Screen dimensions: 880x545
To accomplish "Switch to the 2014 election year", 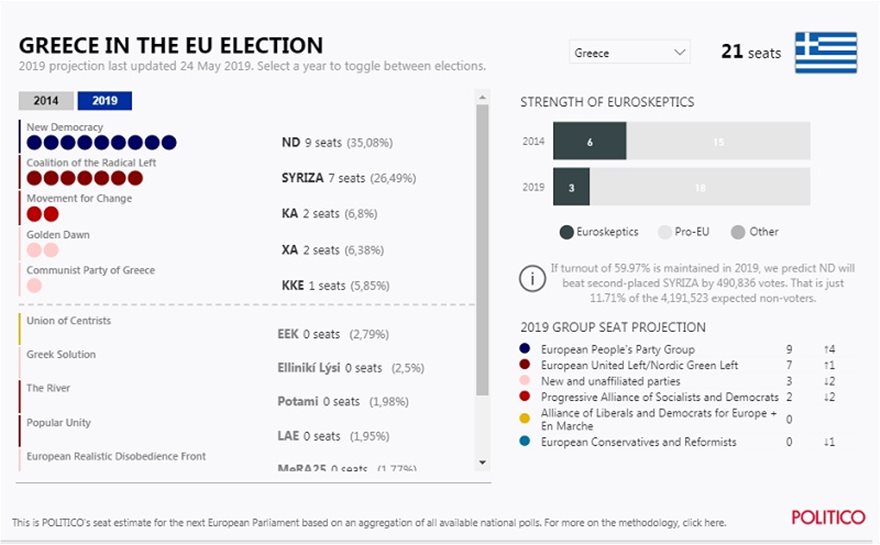I will 46,101.
